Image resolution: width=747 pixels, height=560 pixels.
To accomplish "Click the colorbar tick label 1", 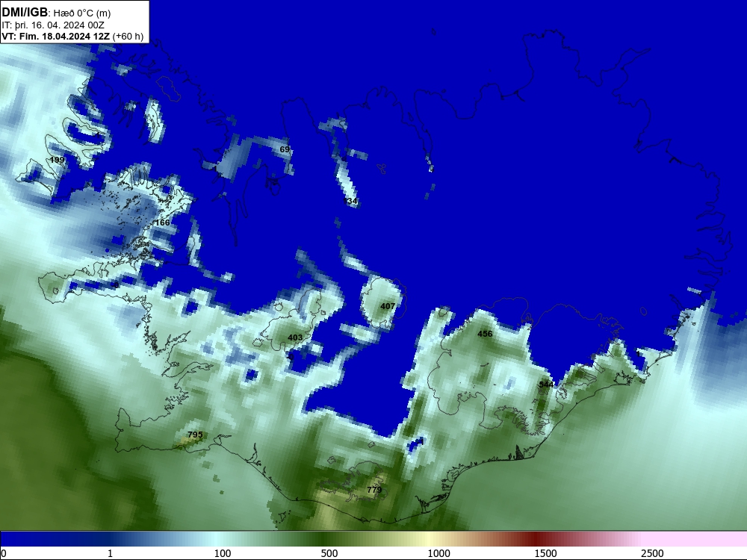I will (x=110, y=553).
